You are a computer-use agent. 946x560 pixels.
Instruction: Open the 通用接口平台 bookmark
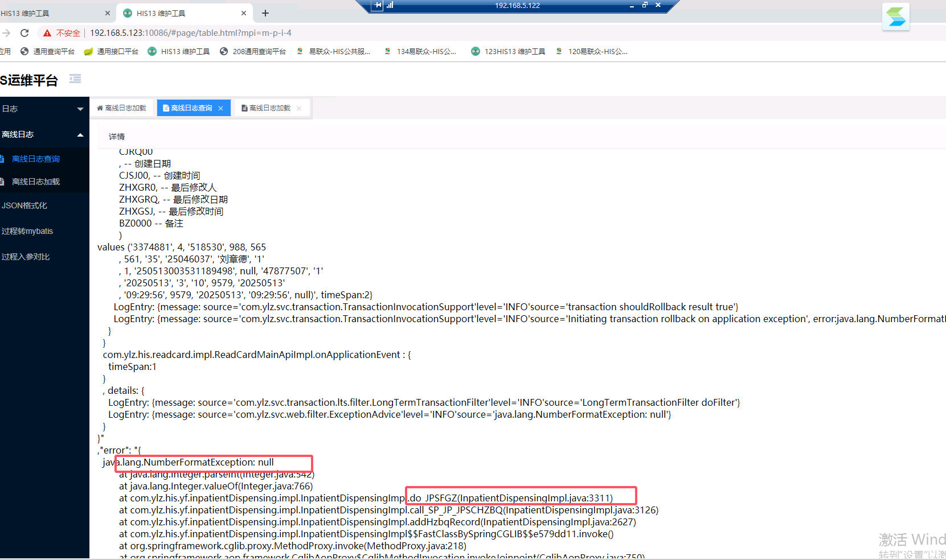click(111, 51)
